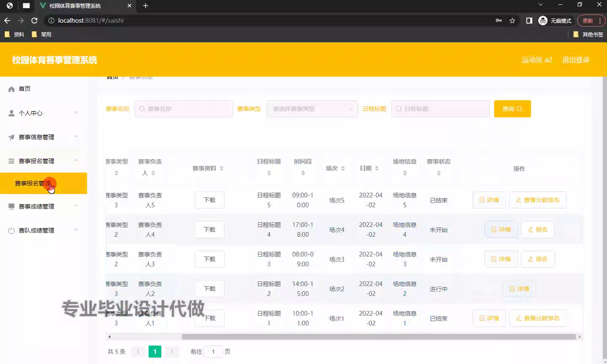Click the 更新 browser update button
Screen dimensions: 607x364
591,20
